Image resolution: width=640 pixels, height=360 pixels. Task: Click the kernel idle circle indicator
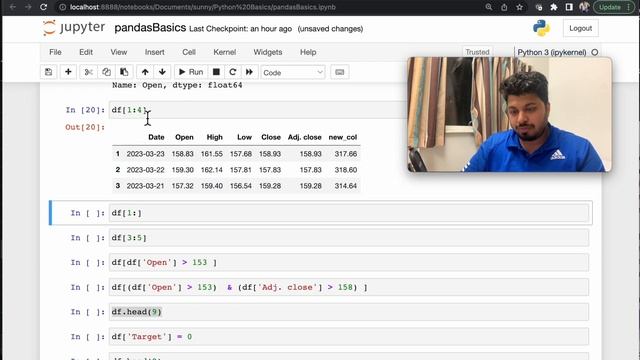pyautogui.click(x=595, y=52)
